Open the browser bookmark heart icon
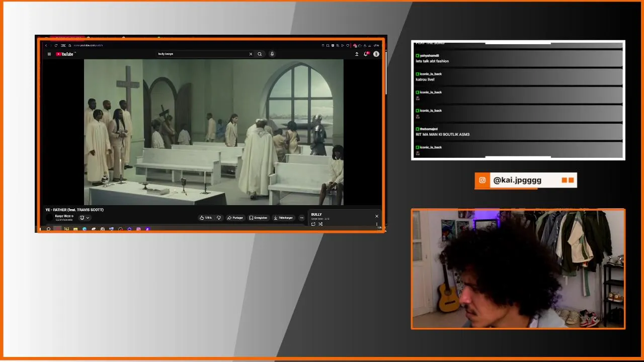The image size is (644, 362). (348, 45)
